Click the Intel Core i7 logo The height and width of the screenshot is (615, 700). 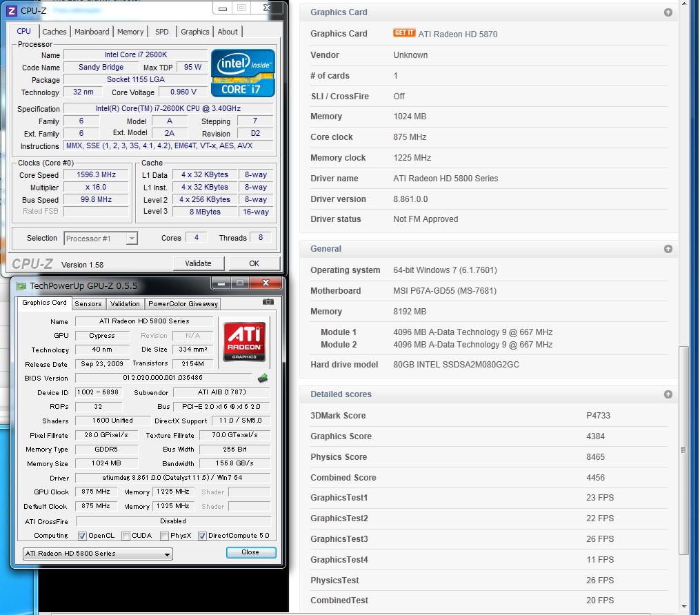click(243, 73)
